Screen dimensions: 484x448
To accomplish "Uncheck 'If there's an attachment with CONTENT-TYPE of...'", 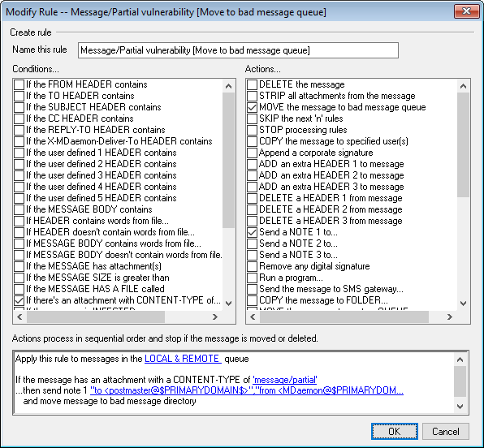I will [x=19, y=300].
